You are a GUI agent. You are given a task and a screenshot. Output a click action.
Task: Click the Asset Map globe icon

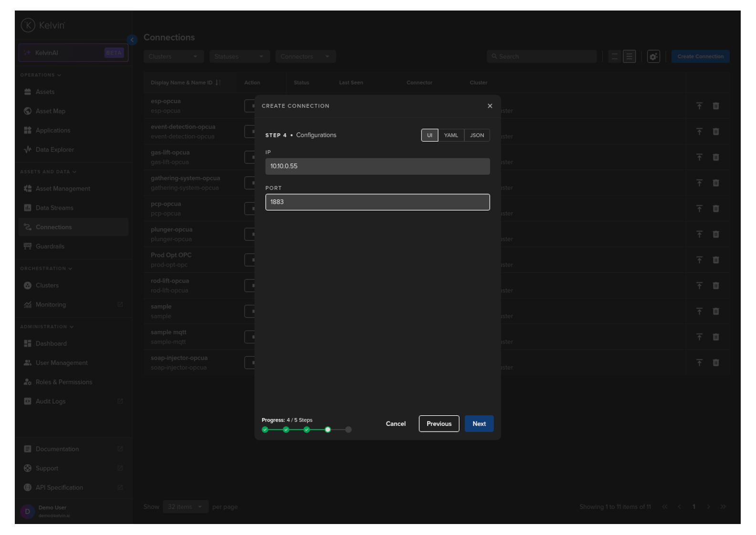point(28,111)
